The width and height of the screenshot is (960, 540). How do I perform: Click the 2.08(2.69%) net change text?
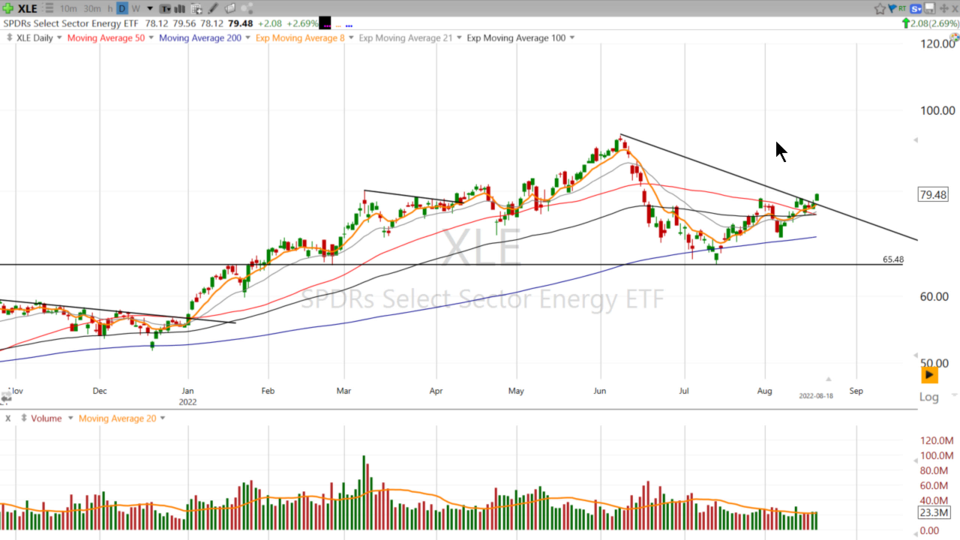pyautogui.click(x=935, y=23)
